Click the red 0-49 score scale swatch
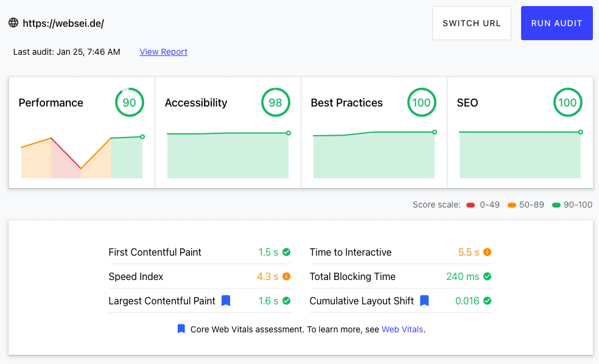Screen dimensions: 599x364 coord(471,205)
